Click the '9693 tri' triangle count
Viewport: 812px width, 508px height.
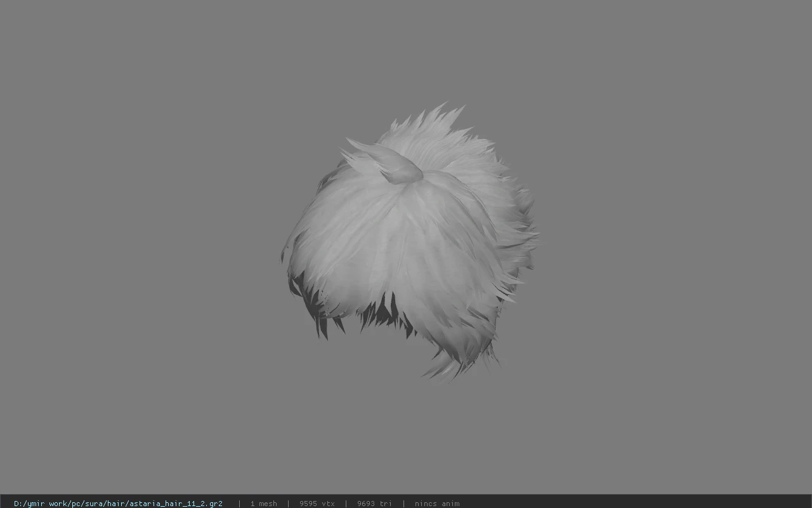tap(374, 504)
